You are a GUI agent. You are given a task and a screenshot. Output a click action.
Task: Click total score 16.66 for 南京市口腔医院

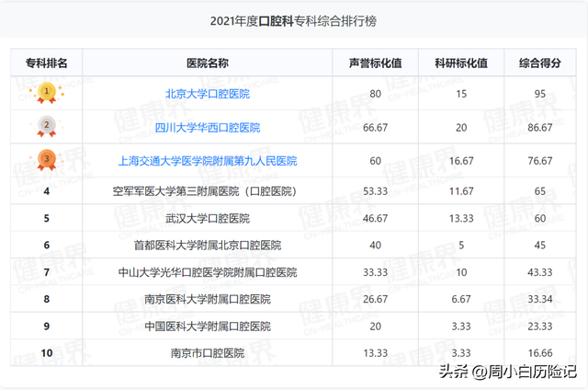pos(540,353)
